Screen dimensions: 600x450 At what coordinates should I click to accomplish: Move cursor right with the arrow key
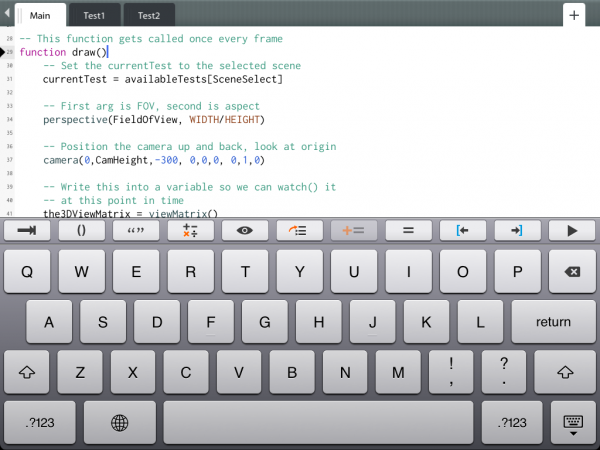tap(516, 230)
